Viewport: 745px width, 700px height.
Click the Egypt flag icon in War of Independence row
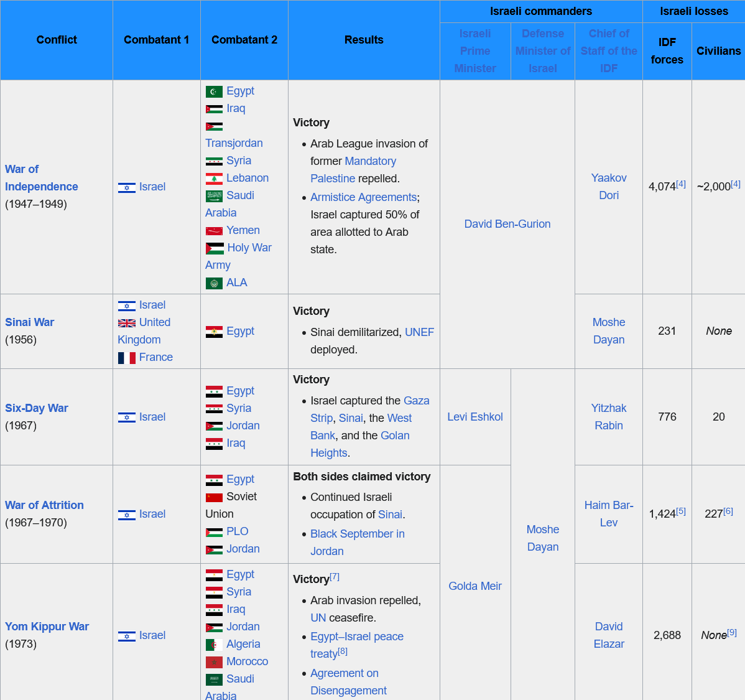(x=214, y=92)
